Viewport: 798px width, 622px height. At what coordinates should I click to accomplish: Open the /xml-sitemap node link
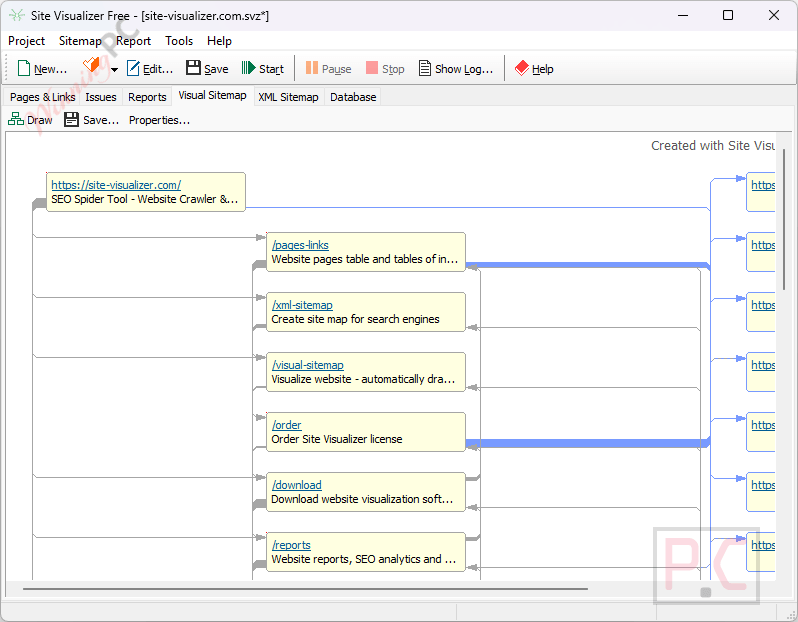pos(302,305)
